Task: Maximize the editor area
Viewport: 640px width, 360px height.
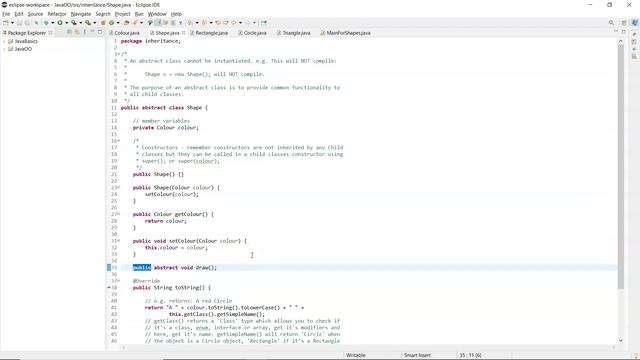Action: [624, 32]
